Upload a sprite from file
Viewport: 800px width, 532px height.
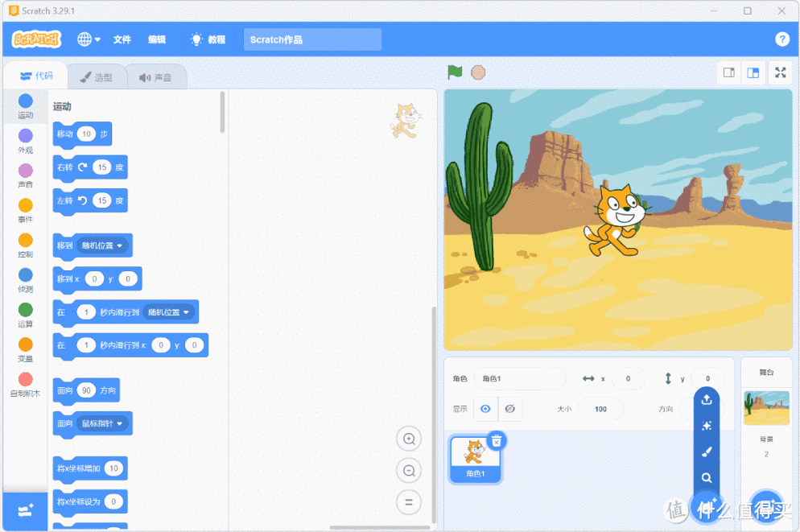tap(707, 399)
